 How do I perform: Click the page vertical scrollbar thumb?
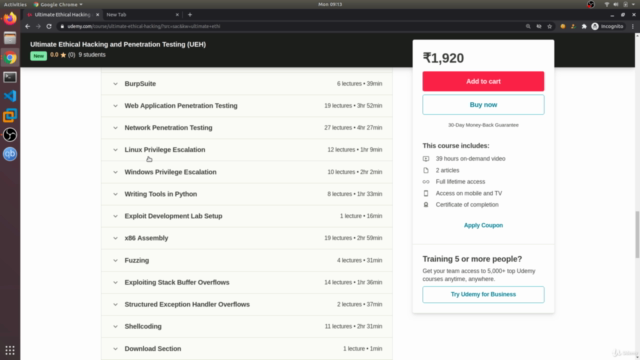[637, 234]
